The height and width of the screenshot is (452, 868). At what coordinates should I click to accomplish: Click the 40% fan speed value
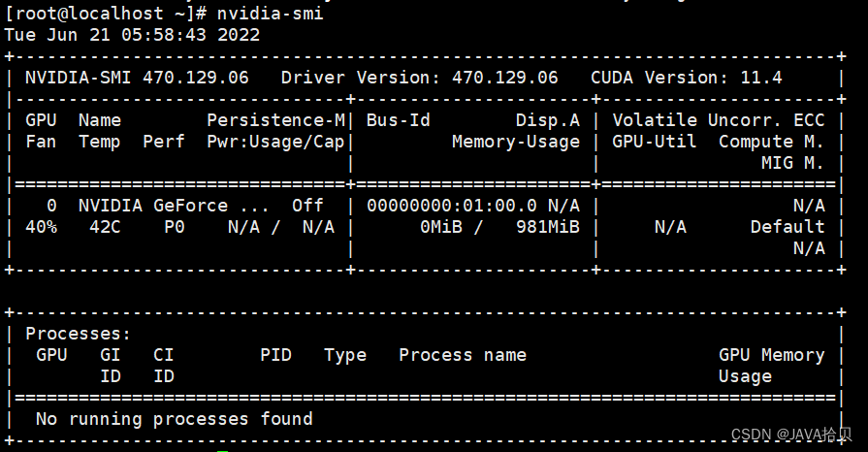[41, 227]
